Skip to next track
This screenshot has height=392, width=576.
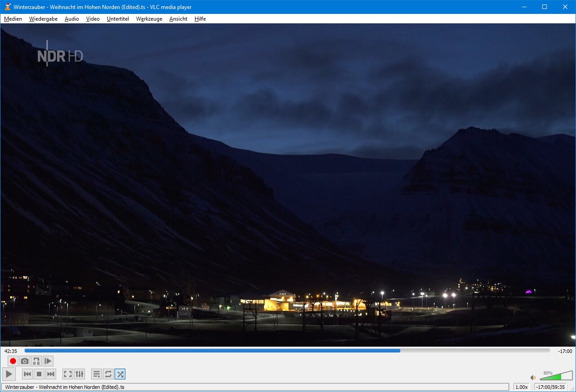coord(51,374)
